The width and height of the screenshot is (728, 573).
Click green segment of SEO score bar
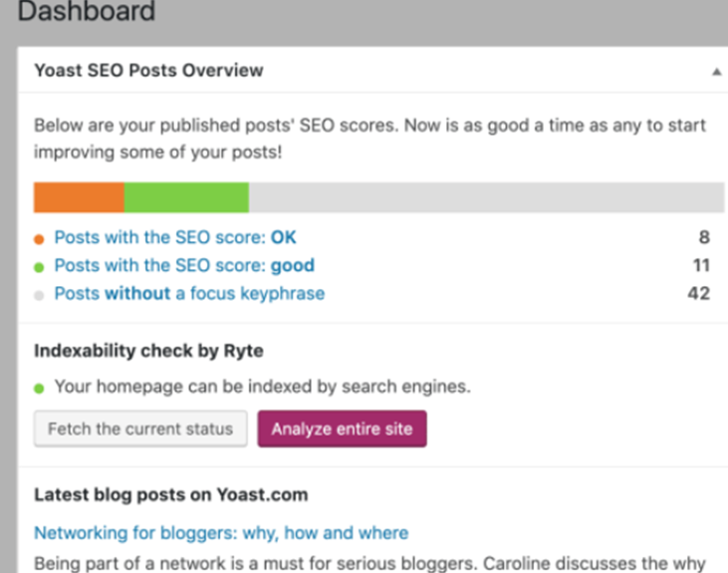click(186, 197)
